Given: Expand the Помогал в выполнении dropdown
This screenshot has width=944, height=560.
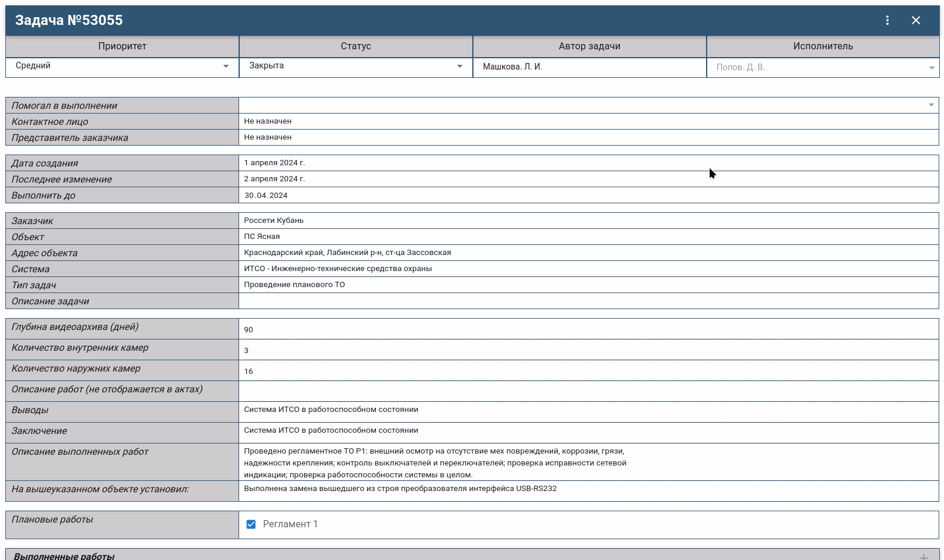Looking at the screenshot, I should coord(588,105).
